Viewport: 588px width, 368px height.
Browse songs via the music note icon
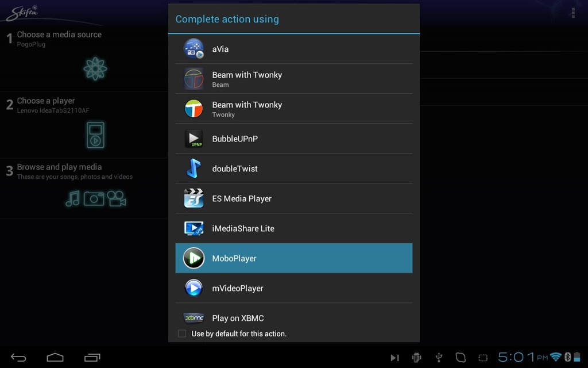(x=73, y=198)
